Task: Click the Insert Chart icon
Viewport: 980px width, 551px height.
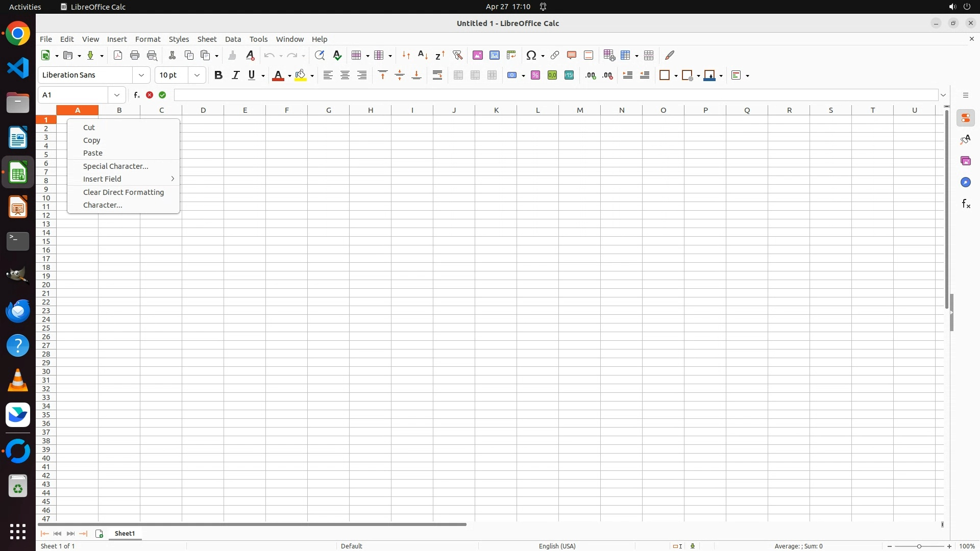Action: pyautogui.click(x=494, y=55)
